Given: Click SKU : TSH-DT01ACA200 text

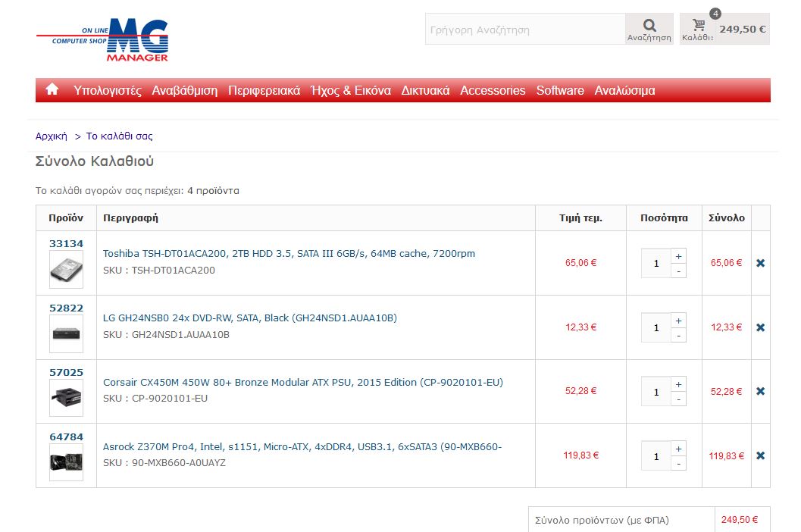Looking at the screenshot, I should (x=159, y=271).
